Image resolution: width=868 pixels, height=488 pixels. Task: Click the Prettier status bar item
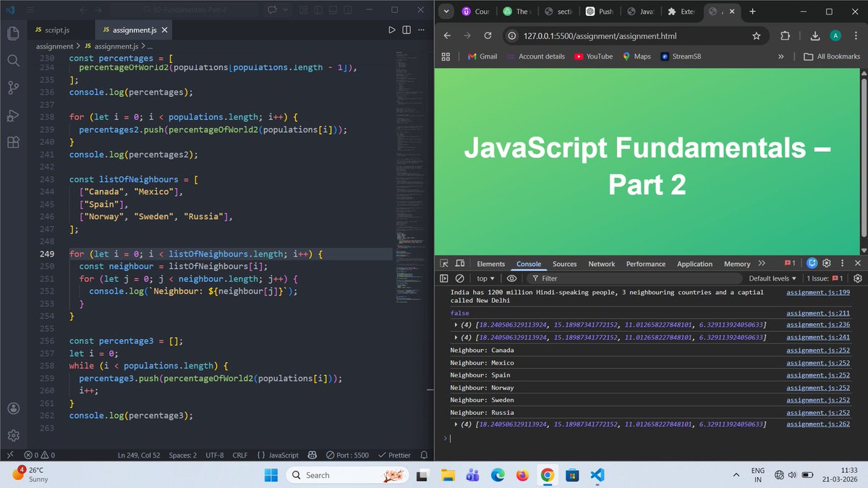point(395,455)
